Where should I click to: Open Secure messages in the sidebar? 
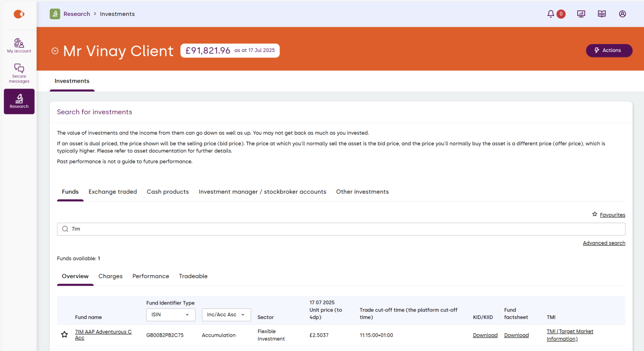point(19,73)
